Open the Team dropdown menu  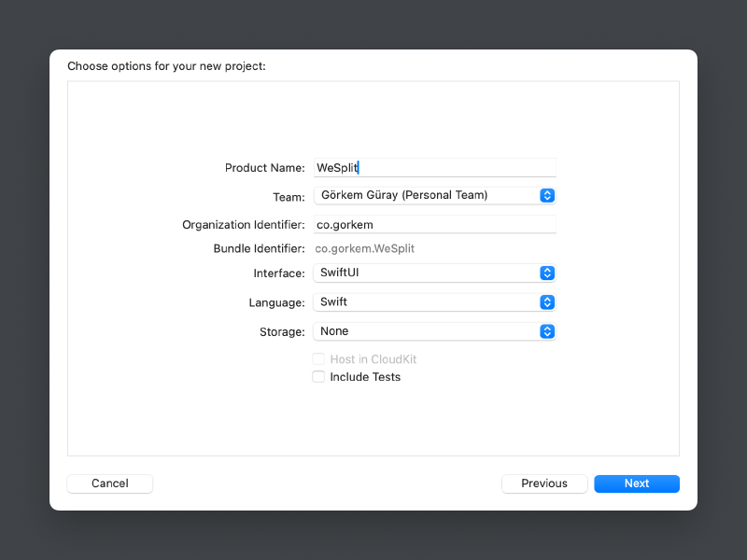[x=434, y=195]
